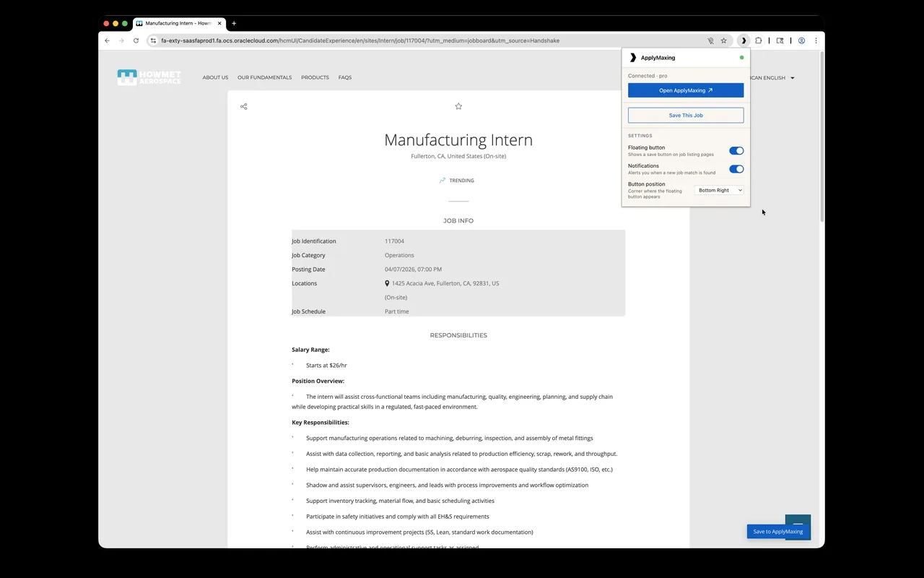Click the Operations job category value
924x578 pixels.
tap(399, 255)
